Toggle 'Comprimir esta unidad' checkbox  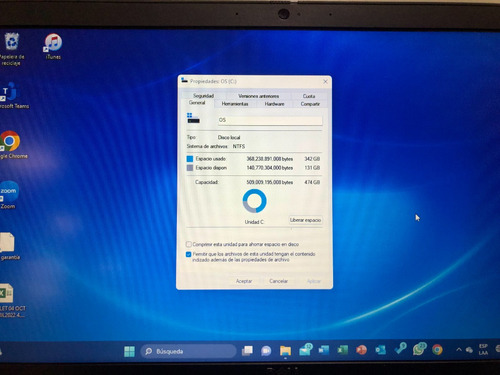click(189, 244)
